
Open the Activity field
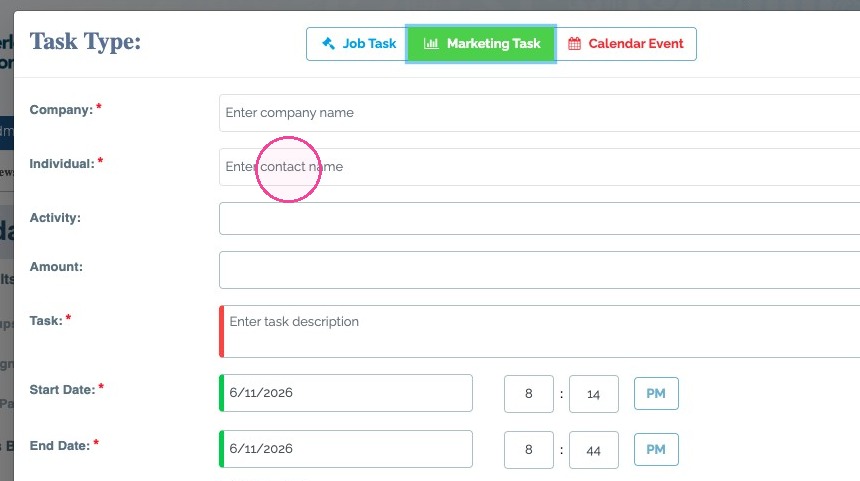(x=539, y=218)
